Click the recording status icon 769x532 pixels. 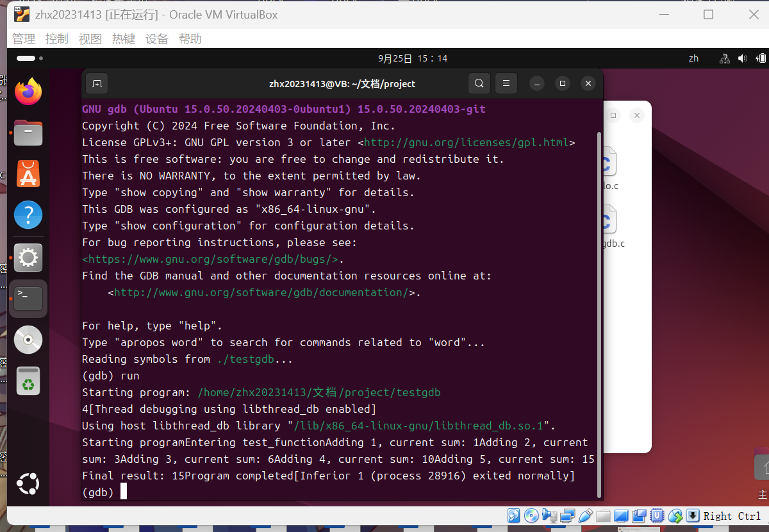tap(639, 516)
